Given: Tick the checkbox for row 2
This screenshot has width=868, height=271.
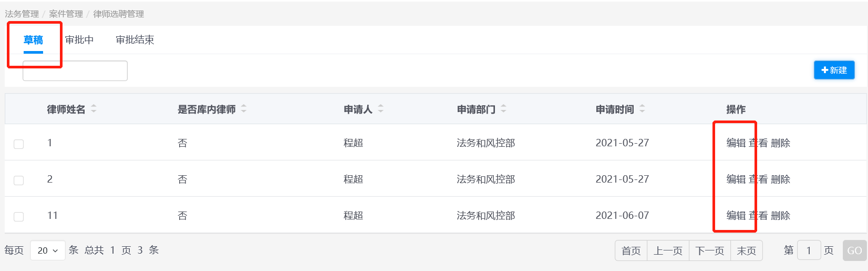Looking at the screenshot, I should [x=19, y=180].
